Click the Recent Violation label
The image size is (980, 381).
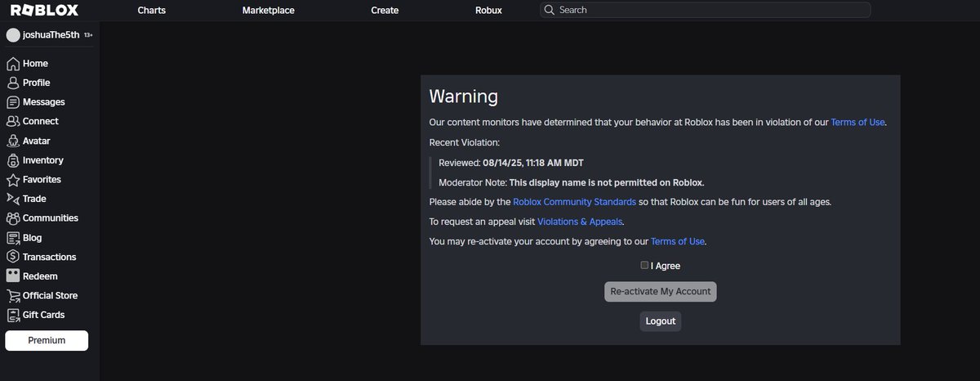[465, 142]
